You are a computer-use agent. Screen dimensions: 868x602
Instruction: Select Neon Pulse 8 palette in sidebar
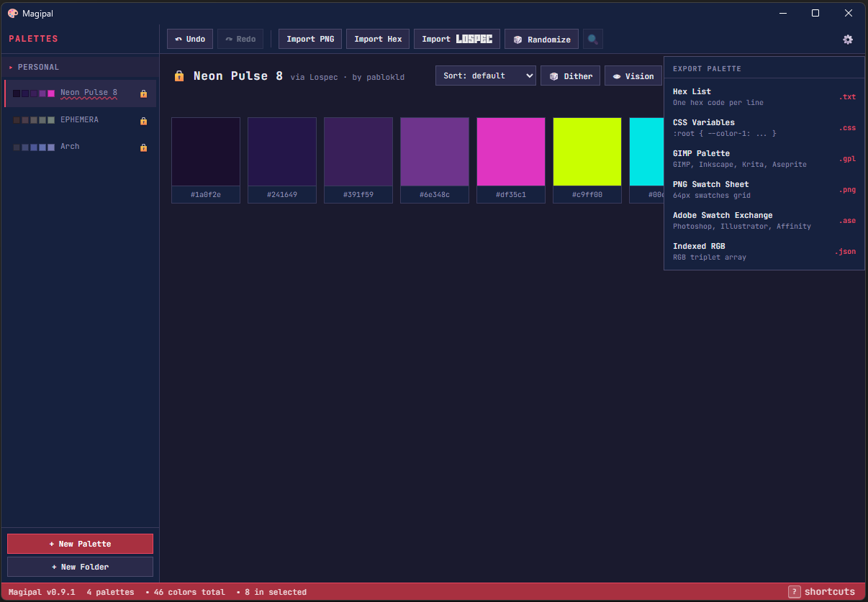pos(80,94)
